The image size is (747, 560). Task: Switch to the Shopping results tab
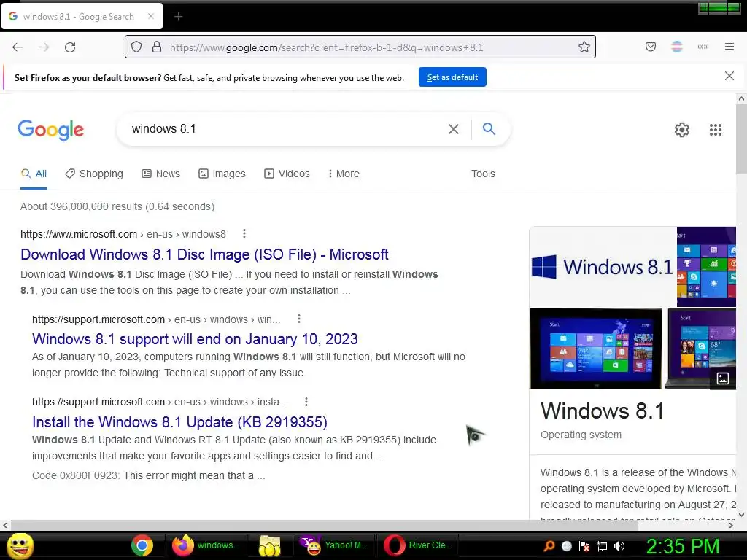coord(94,174)
